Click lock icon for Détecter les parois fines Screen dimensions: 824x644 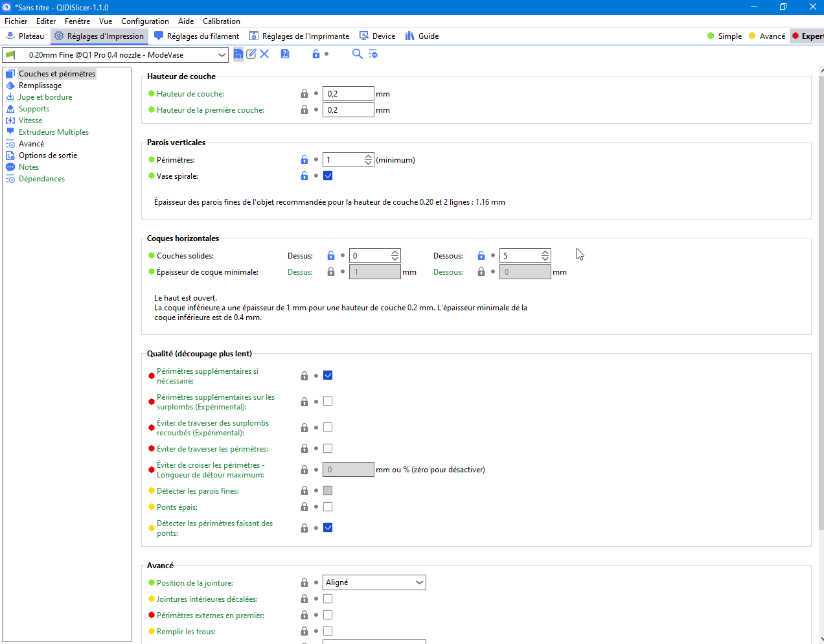click(x=304, y=491)
